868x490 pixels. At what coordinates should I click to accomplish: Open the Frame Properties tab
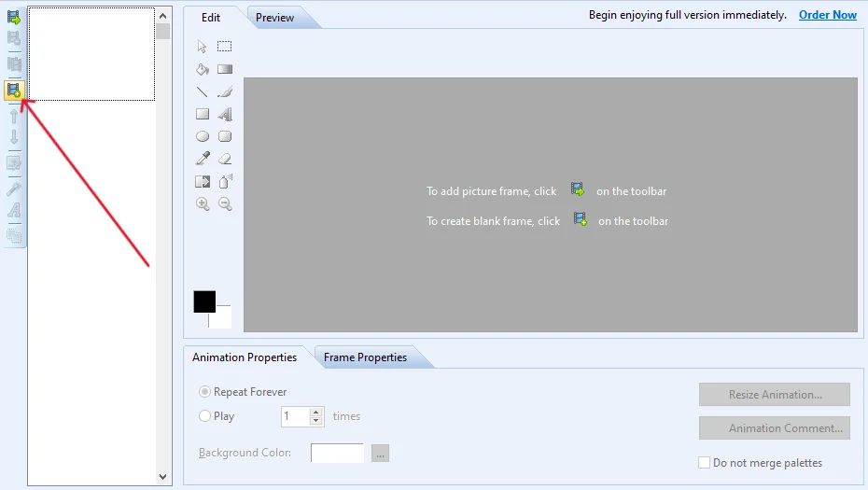coord(365,357)
